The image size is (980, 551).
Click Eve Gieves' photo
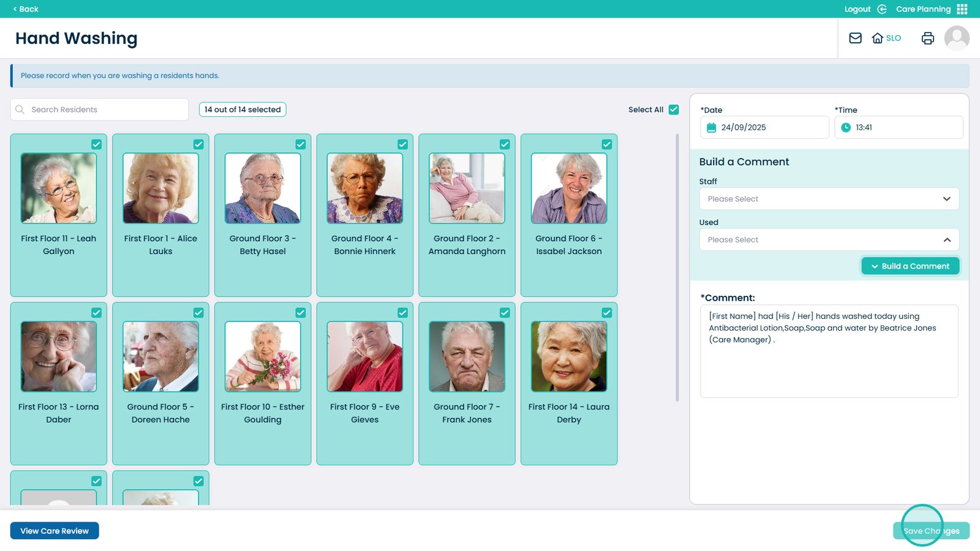click(x=365, y=356)
